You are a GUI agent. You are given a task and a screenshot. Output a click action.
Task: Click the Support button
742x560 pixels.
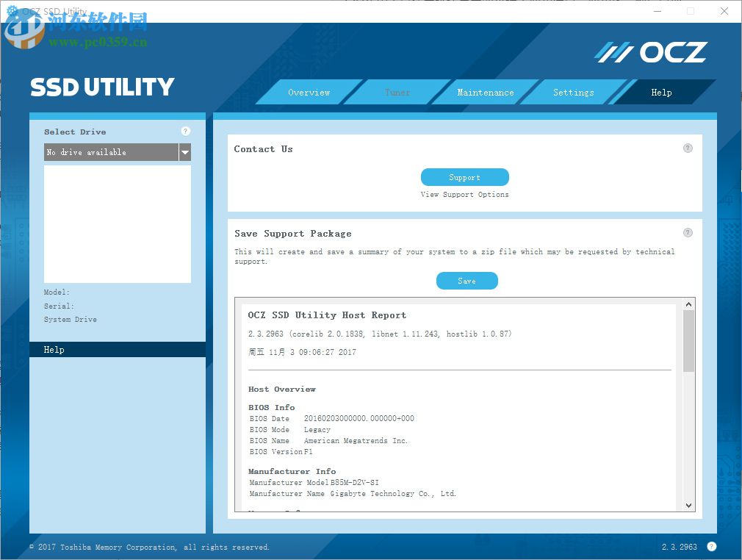pyautogui.click(x=464, y=176)
